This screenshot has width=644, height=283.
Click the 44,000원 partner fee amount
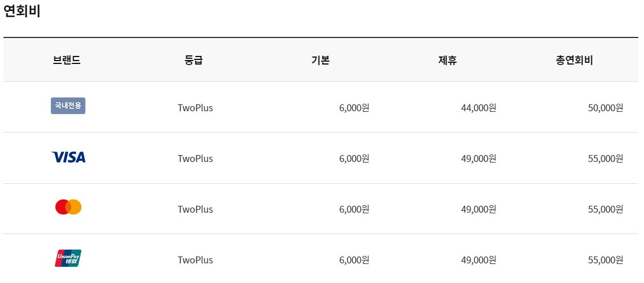click(x=478, y=108)
